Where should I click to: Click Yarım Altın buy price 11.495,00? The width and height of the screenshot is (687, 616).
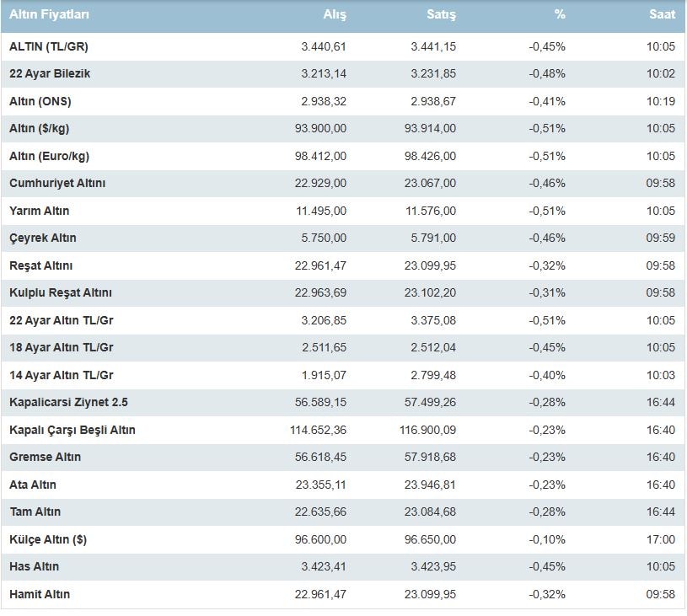(x=321, y=211)
